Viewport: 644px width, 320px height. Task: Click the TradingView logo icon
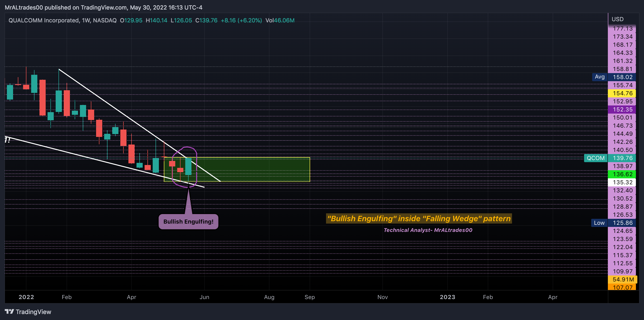[x=9, y=311]
